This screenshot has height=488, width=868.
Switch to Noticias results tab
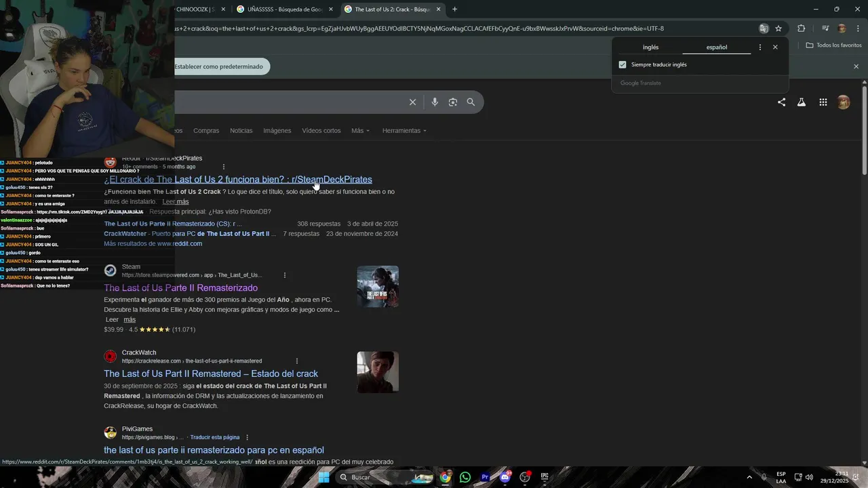pyautogui.click(x=241, y=131)
